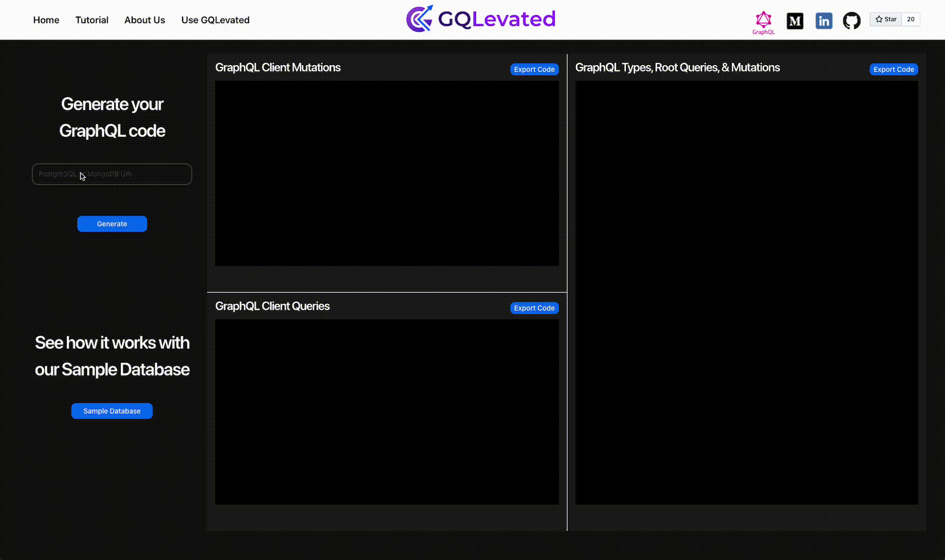Click the star count 20
945x560 pixels.
click(911, 19)
